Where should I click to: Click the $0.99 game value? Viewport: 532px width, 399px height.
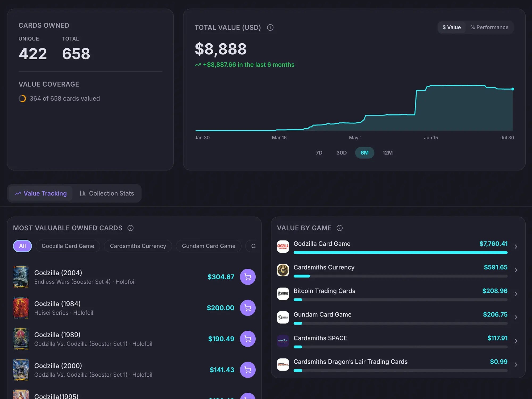[499, 362]
